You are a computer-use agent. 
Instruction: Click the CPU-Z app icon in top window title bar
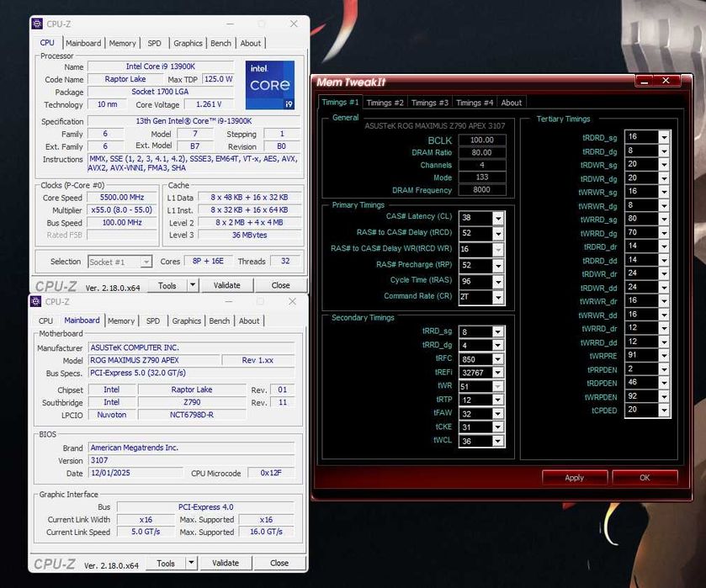[37, 24]
